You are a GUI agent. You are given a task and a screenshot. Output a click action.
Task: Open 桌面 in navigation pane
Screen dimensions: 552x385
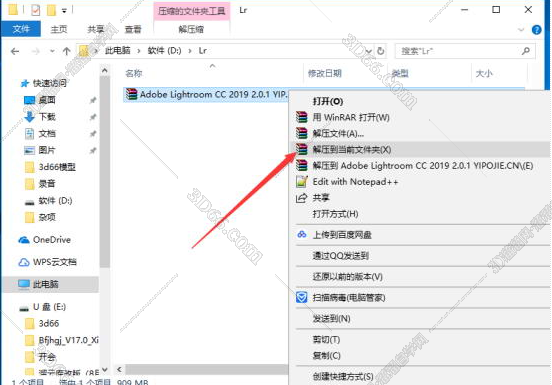(x=47, y=100)
